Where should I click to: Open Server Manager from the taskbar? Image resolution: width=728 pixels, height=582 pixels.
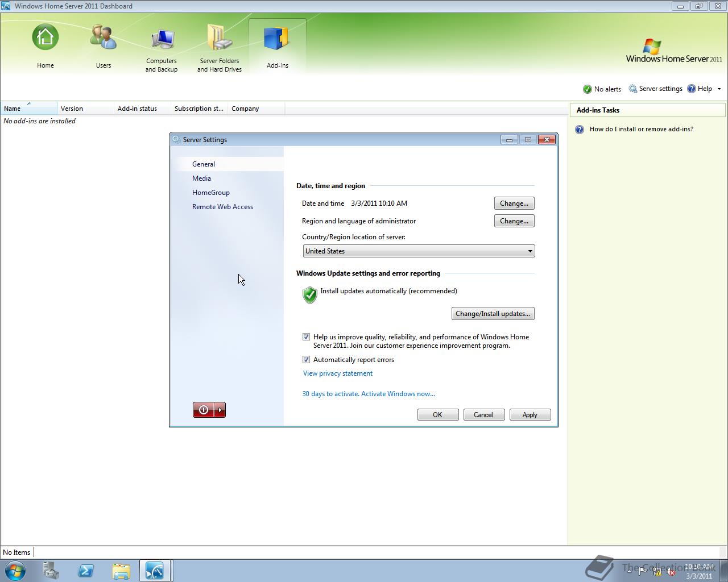51,571
